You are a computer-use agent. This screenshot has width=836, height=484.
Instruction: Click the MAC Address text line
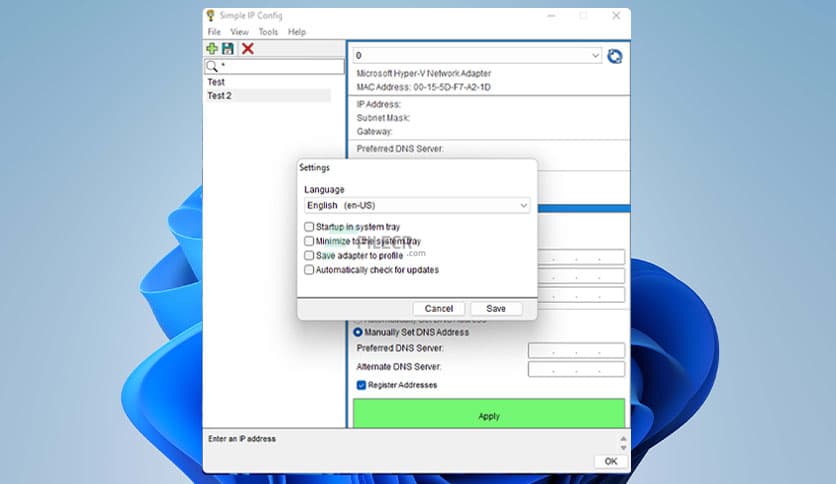423,87
